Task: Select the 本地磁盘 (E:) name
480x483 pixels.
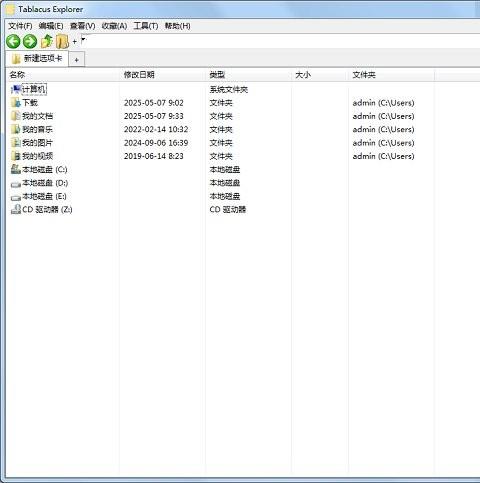Action: 44,196
